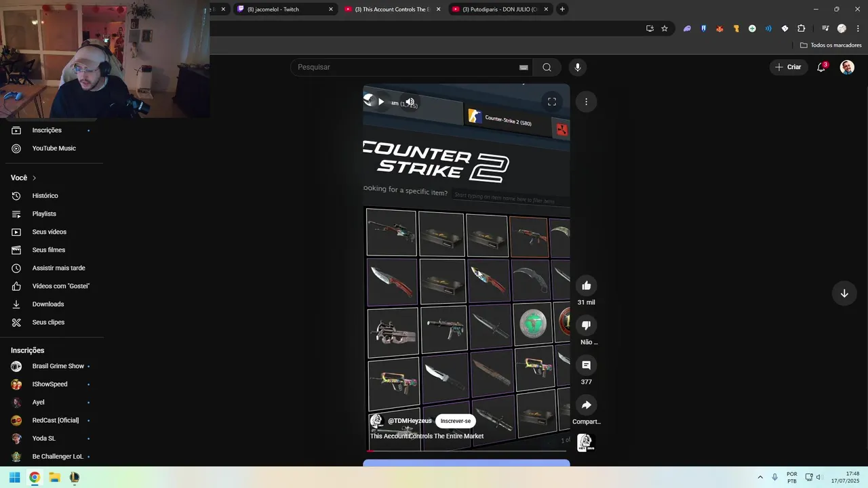The height and width of the screenshot is (488, 868).
Task: Open YouTube Music in sidebar
Action: click(x=53, y=148)
